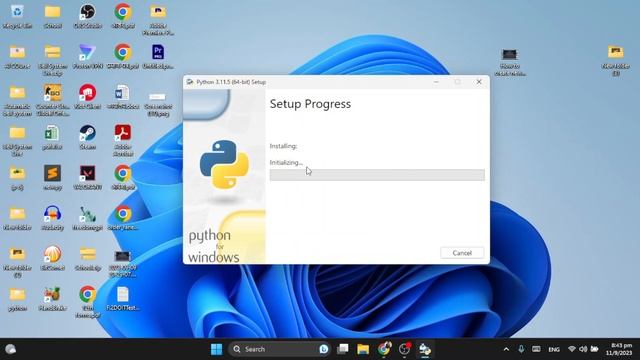Open the volume control icon
The height and width of the screenshot is (360, 640).
coord(583,349)
